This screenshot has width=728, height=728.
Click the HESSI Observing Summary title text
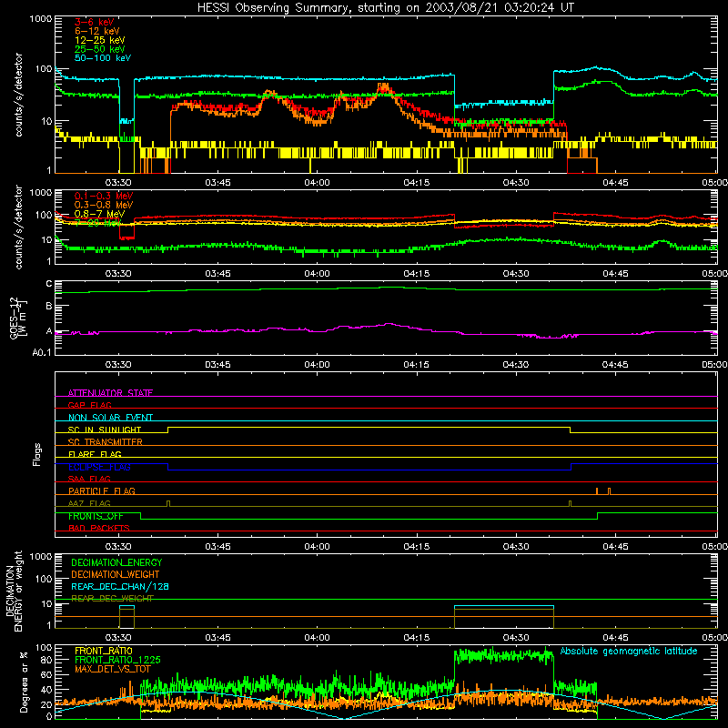(385, 8)
